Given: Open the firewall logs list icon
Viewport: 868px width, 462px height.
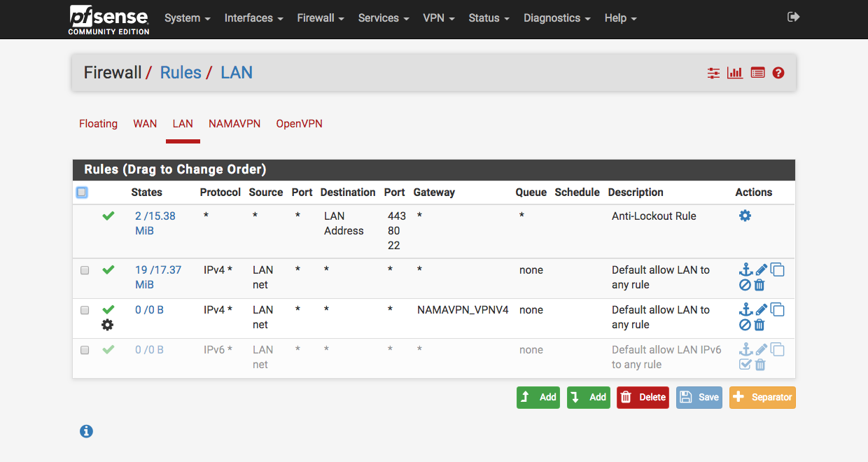Looking at the screenshot, I should [x=757, y=73].
